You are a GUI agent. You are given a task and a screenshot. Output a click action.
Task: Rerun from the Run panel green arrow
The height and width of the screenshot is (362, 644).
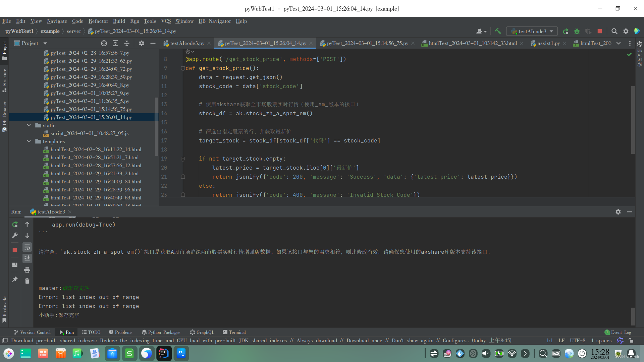click(x=15, y=224)
